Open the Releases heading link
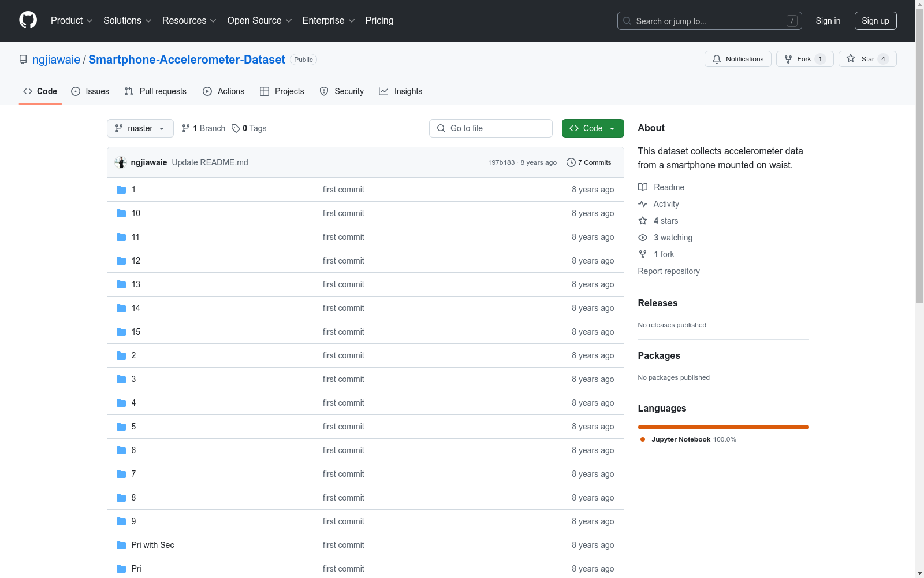The image size is (924, 578). click(658, 303)
